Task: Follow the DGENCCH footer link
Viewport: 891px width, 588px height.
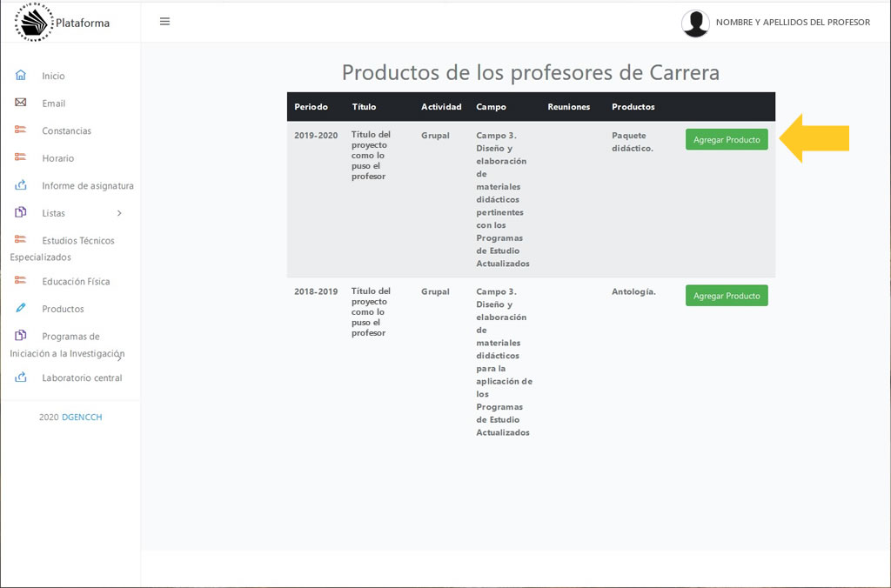Action: coord(82,417)
